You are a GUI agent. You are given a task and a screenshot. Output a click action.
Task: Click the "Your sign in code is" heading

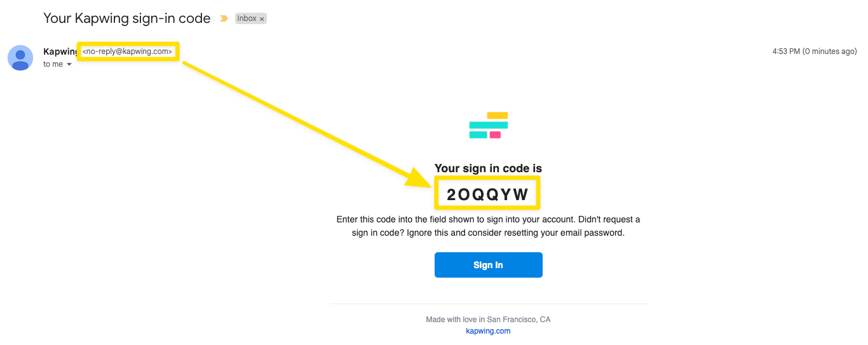[488, 168]
